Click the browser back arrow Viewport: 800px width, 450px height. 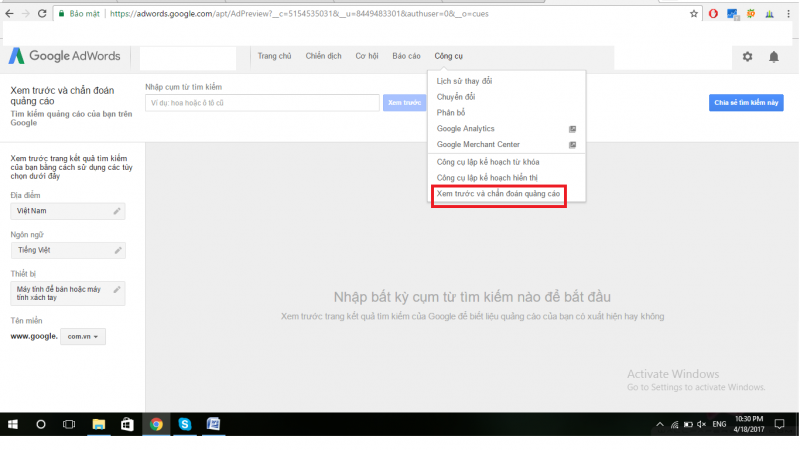pos(9,14)
